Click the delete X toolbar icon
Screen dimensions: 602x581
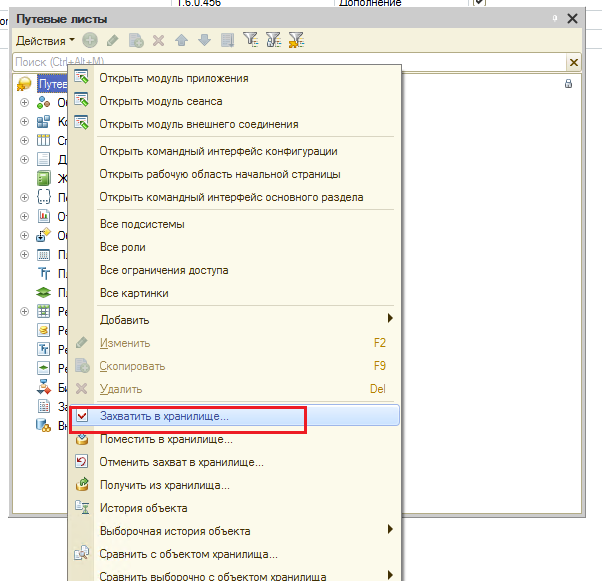tap(158, 40)
